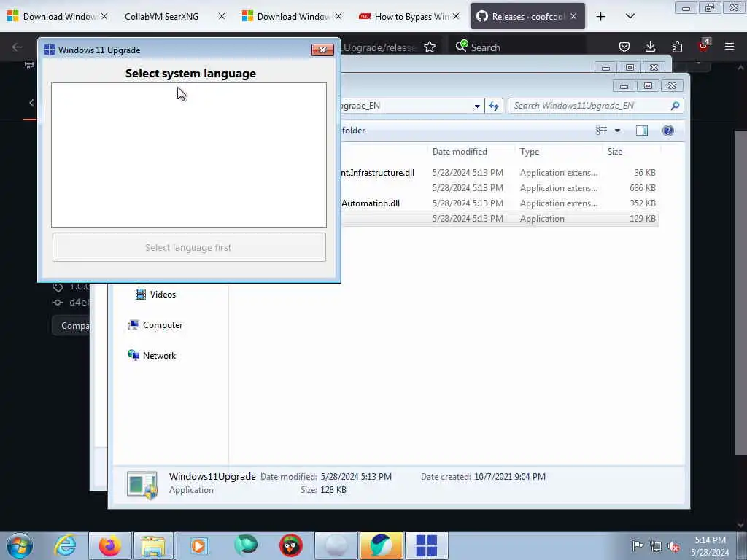Close the How to Bypass Win tab

click(x=456, y=16)
